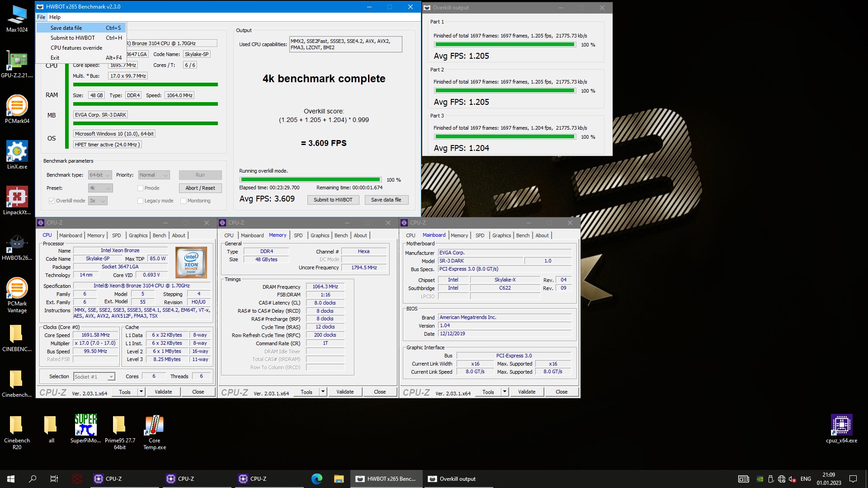The width and height of the screenshot is (868, 488).
Task: Click Save data file button in Output panel
Action: 386,200
